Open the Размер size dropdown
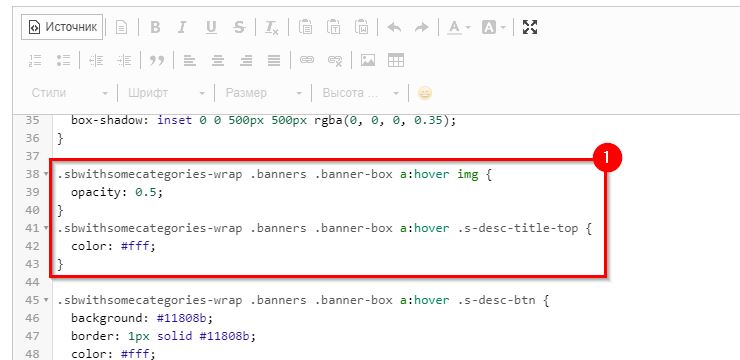Viewport: 740px width, 360px height. point(263,93)
